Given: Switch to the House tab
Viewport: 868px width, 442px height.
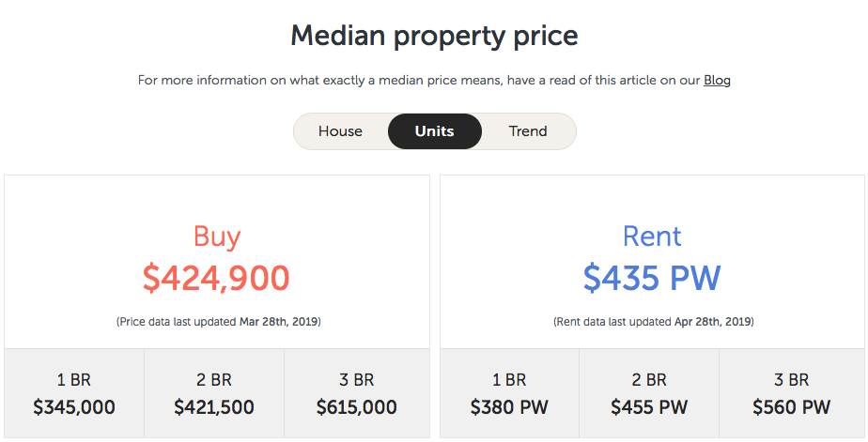Looking at the screenshot, I should tap(340, 131).
